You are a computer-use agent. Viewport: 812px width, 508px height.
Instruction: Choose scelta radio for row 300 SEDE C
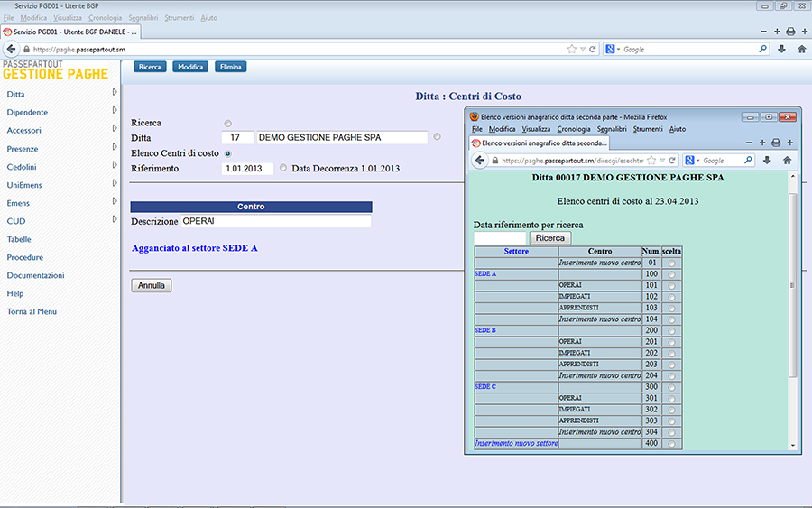pyautogui.click(x=671, y=387)
